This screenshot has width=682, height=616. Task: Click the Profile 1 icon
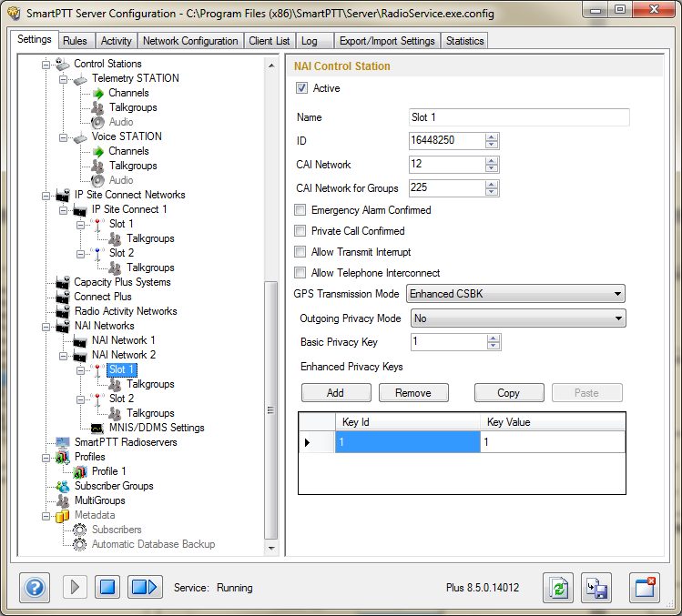coord(80,471)
